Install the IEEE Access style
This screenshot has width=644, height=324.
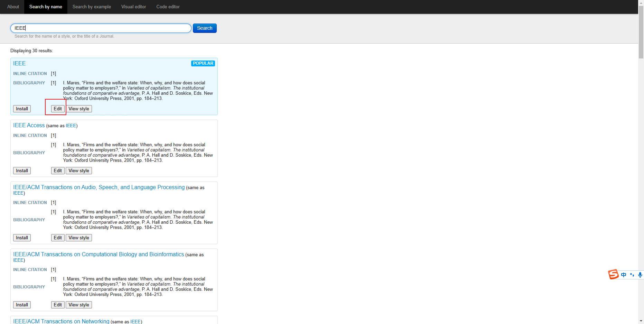tap(22, 170)
